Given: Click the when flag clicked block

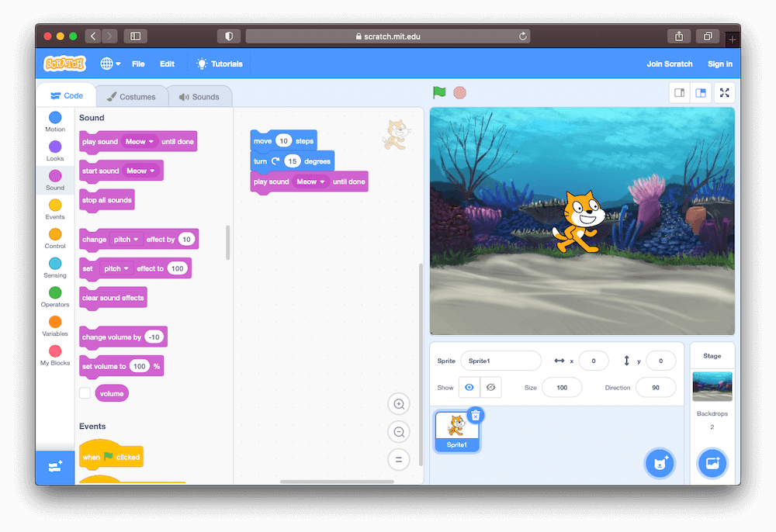Looking at the screenshot, I should [111, 455].
